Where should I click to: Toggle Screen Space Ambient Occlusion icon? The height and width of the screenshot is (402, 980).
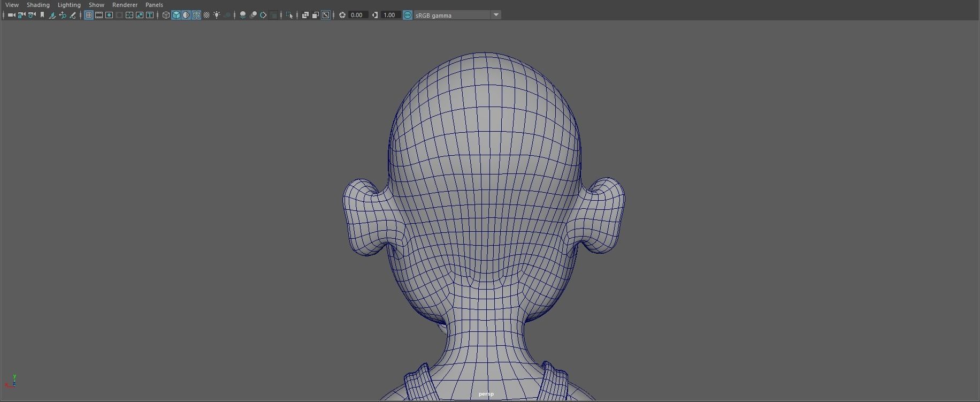[243, 15]
